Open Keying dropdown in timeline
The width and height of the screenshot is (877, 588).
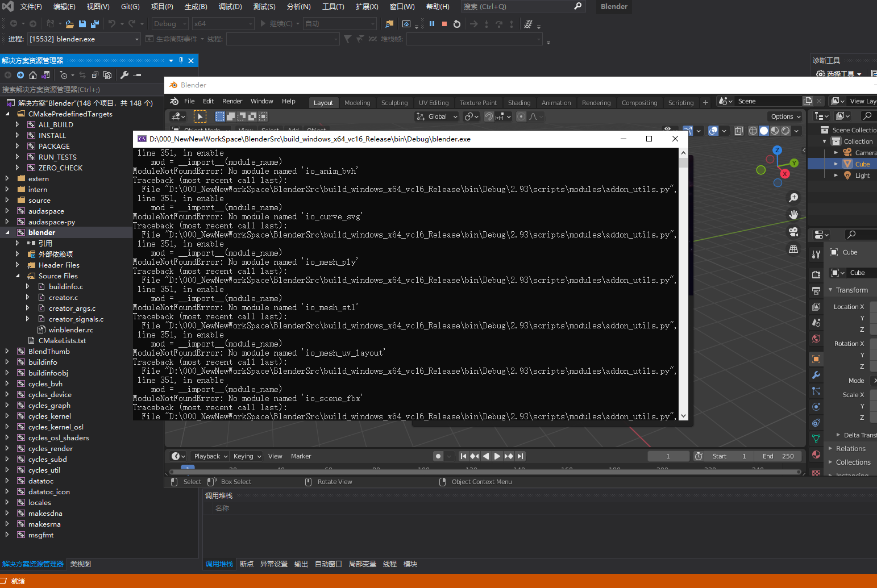[247, 456]
